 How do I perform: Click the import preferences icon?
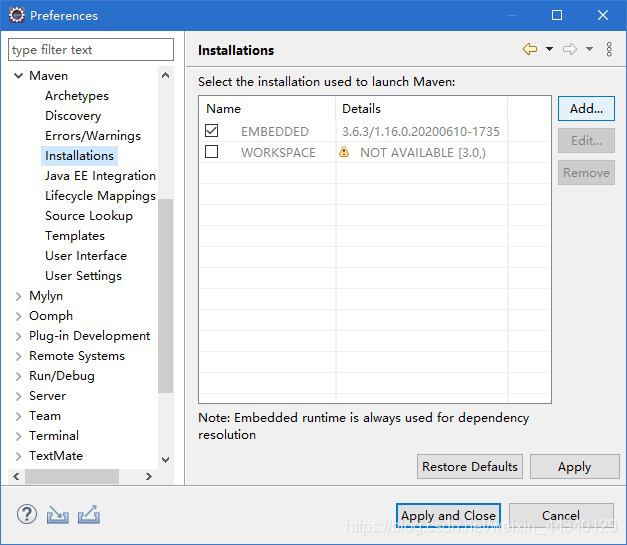58,515
